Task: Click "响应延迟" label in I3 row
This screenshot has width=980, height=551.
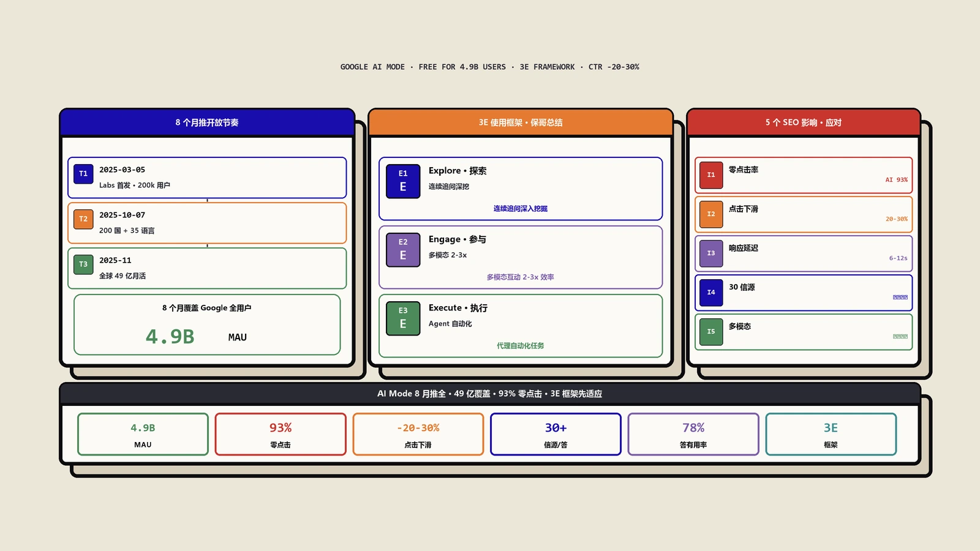Action: pyautogui.click(x=744, y=248)
